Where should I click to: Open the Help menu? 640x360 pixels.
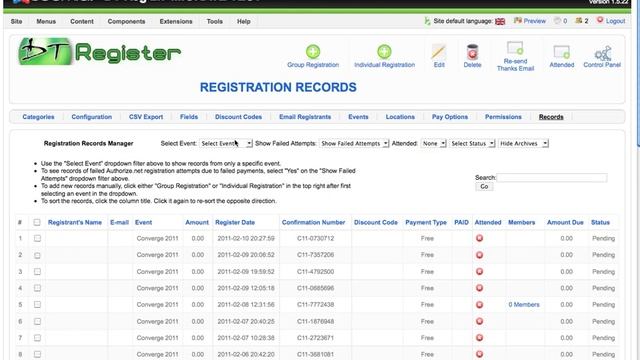(243, 22)
